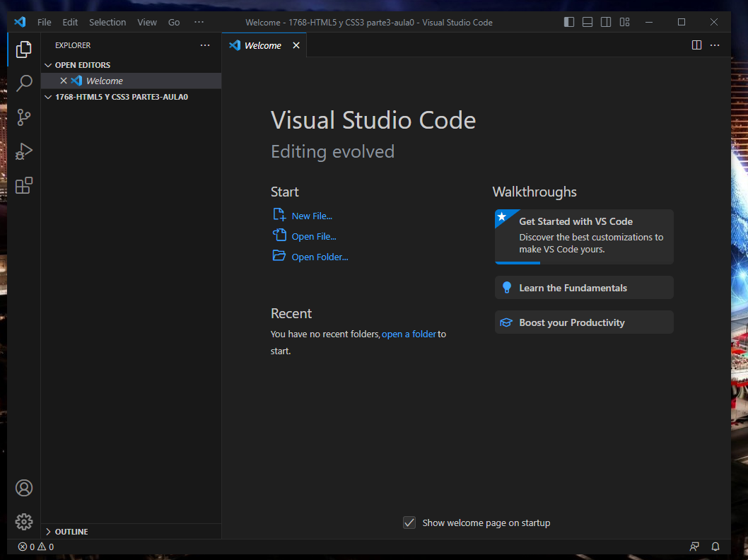The image size is (748, 560).
Task: Open the Customize Layout icon
Action: [624, 22]
